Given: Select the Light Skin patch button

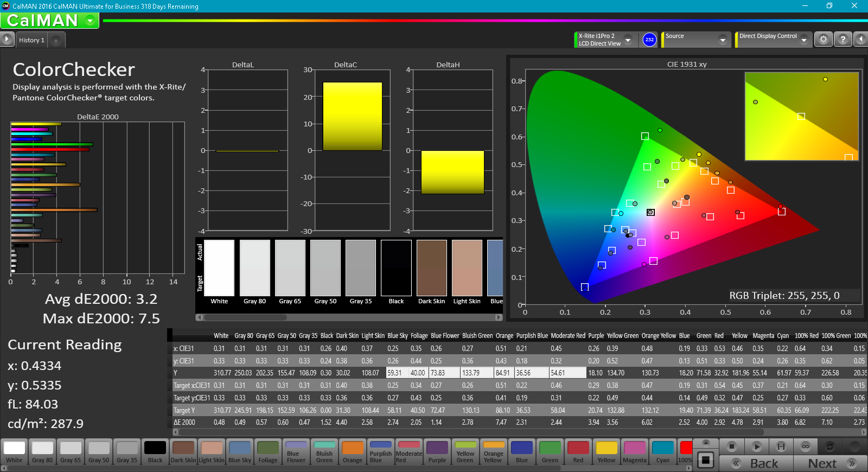Looking at the screenshot, I should click(x=212, y=452).
